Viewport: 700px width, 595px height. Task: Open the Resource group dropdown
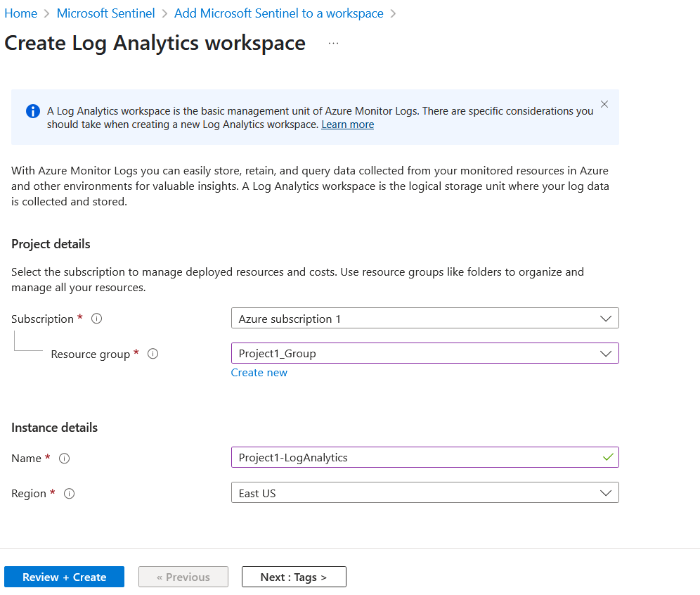pos(425,353)
